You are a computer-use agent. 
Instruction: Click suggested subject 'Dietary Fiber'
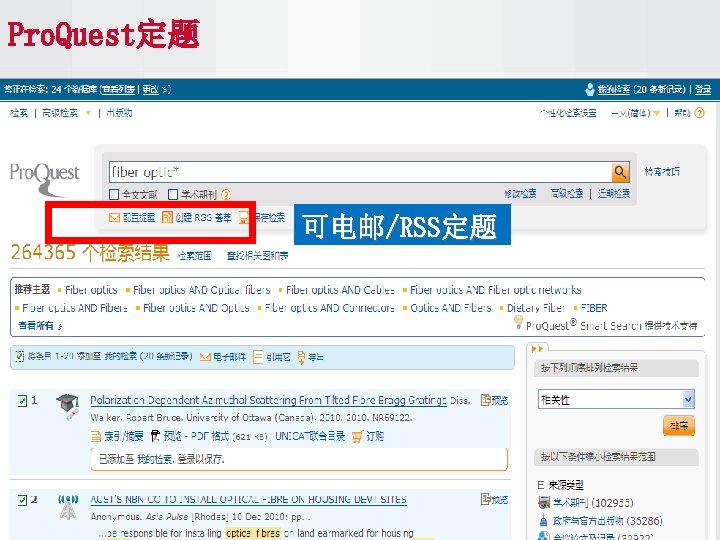(x=535, y=308)
